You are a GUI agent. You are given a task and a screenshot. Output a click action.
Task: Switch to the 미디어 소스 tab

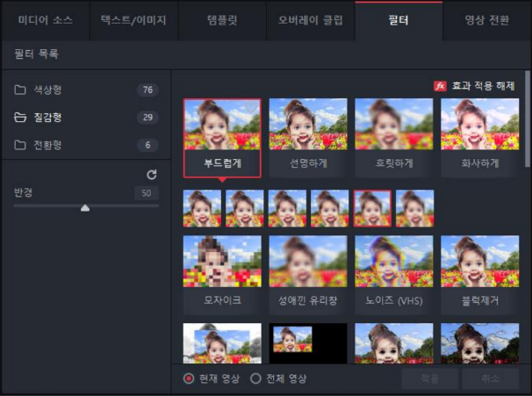(x=45, y=19)
